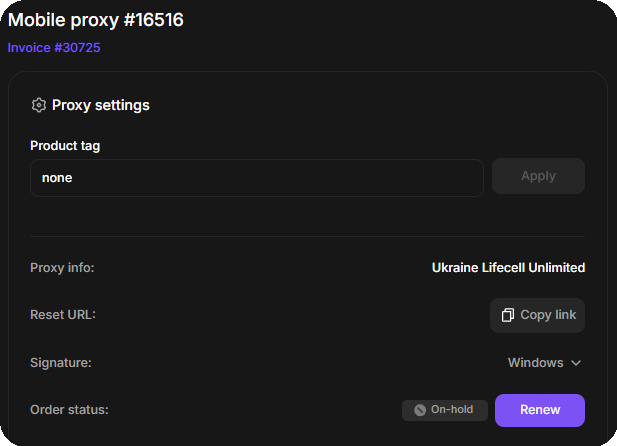
Task: Click the Signature label
Action: point(61,363)
